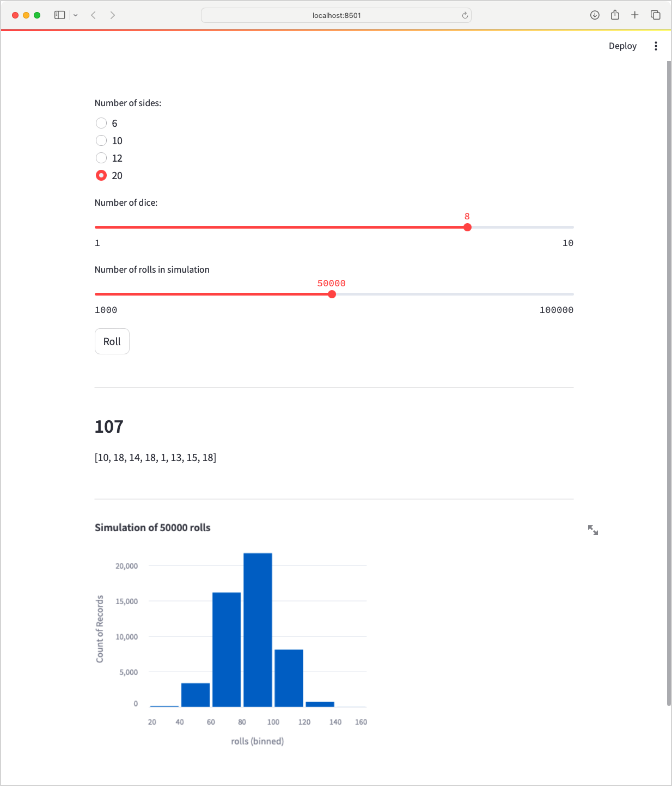This screenshot has height=786, width=672.
Task: Select the 20 sides radio button
Action: point(101,175)
